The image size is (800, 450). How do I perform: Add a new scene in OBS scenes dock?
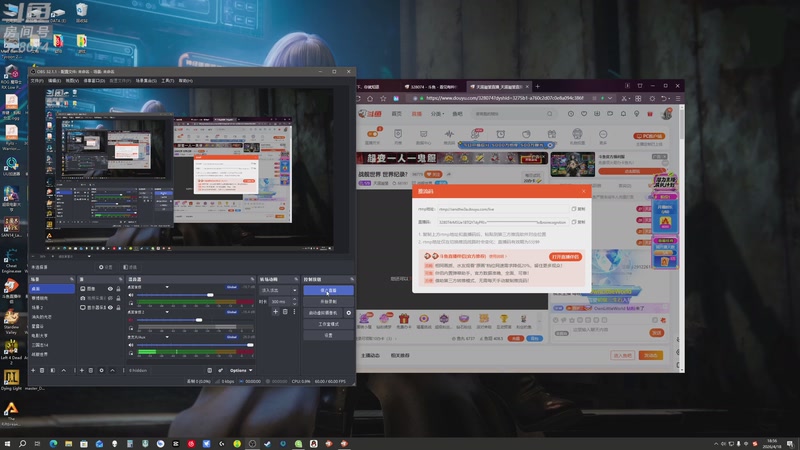(33, 370)
